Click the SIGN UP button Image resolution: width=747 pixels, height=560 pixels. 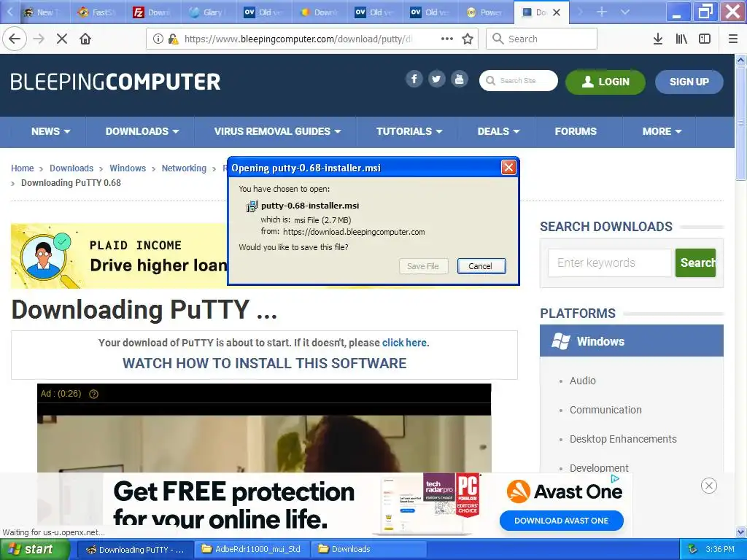[x=689, y=82]
